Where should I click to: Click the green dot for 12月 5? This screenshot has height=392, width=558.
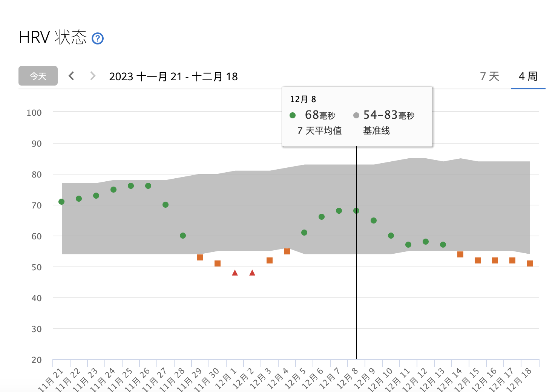coord(304,233)
